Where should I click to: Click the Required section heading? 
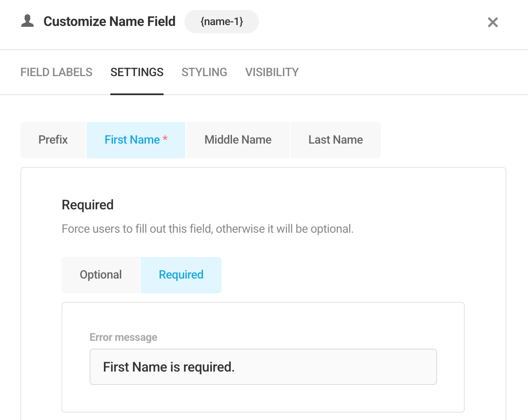tap(87, 205)
